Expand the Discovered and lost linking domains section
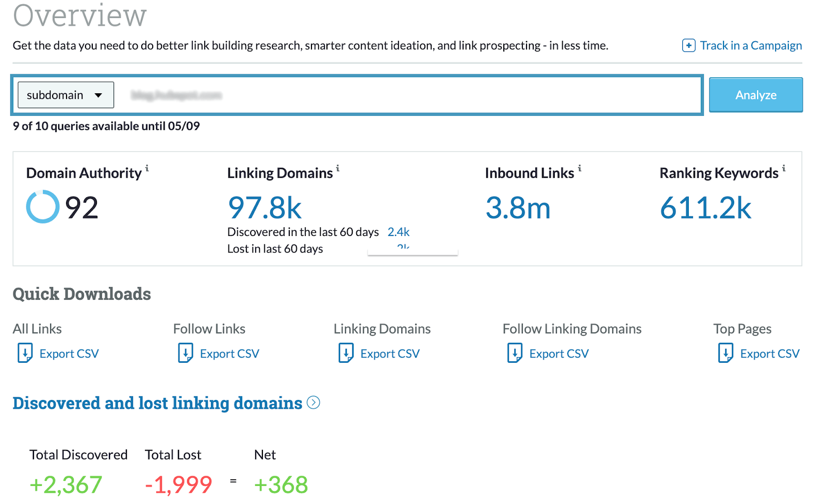Image resolution: width=825 pixels, height=504 pixels. coord(313,404)
